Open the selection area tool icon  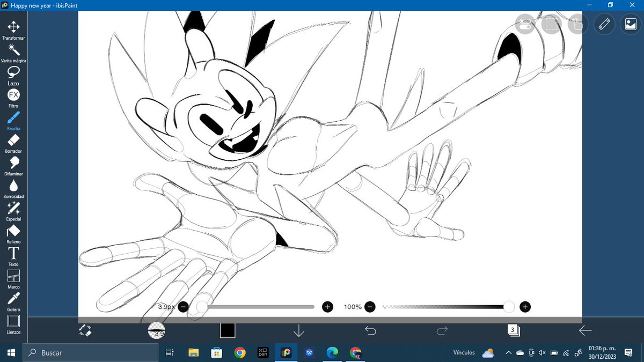point(552,24)
